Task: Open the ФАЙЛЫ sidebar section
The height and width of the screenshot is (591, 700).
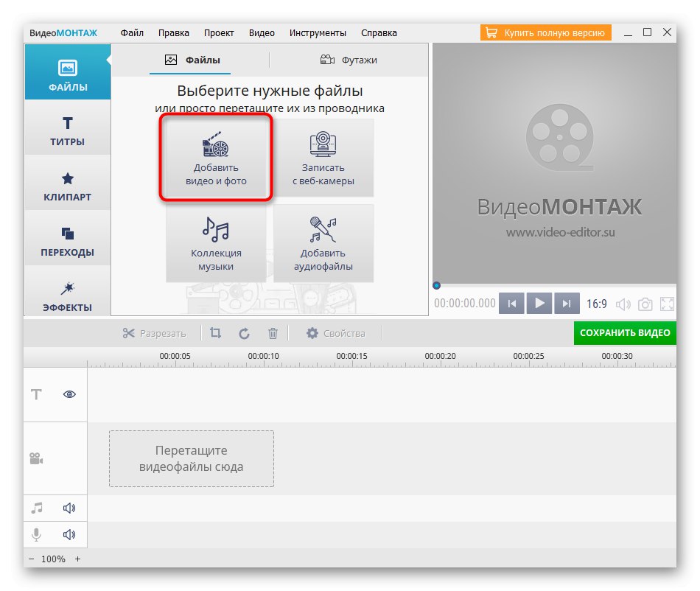Action: coord(67,71)
